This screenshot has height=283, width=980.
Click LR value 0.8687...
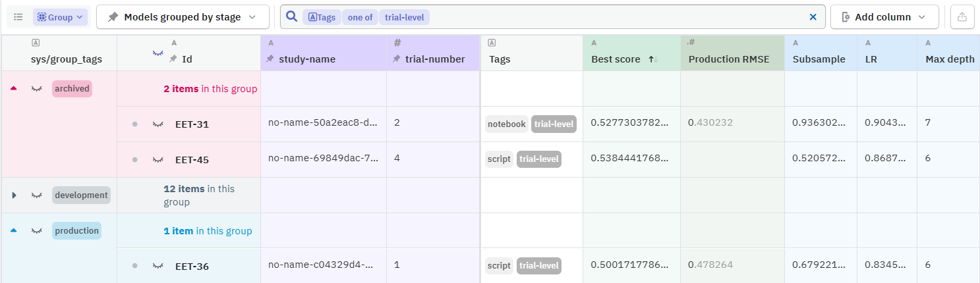point(886,158)
